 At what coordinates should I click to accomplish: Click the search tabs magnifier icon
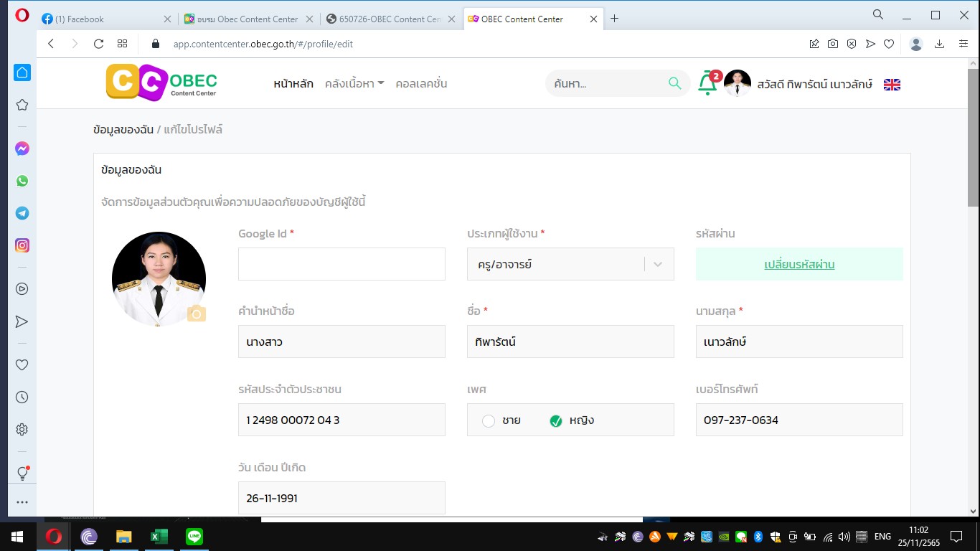point(878,14)
